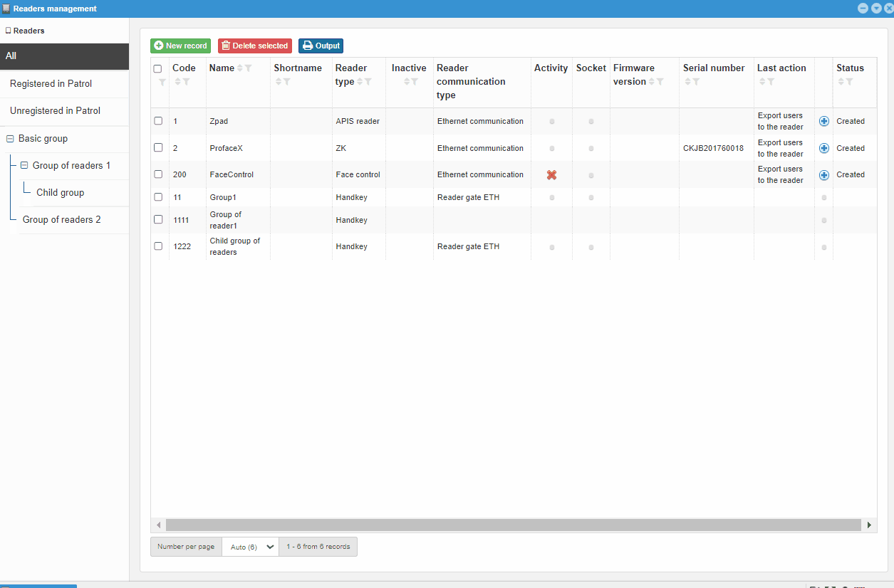
Task: Click the New record button
Action: (180, 46)
